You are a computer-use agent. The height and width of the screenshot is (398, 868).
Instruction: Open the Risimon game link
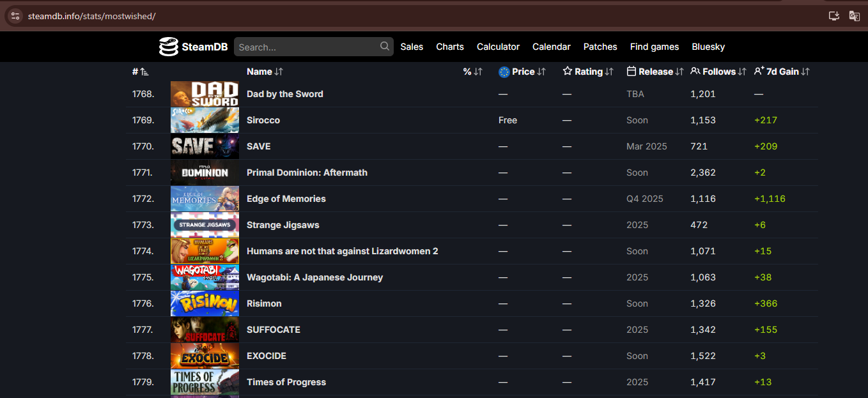point(264,303)
